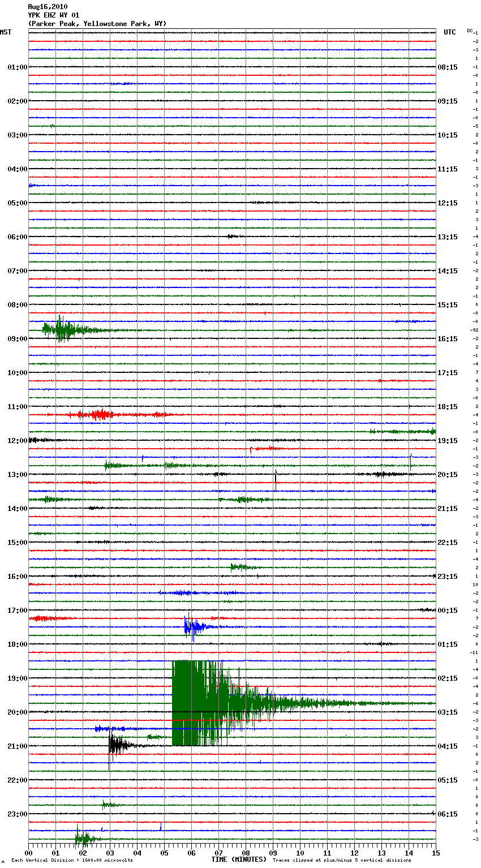Click the 21:00 MST time label
The image size is (481, 868).
pos(18,746)
